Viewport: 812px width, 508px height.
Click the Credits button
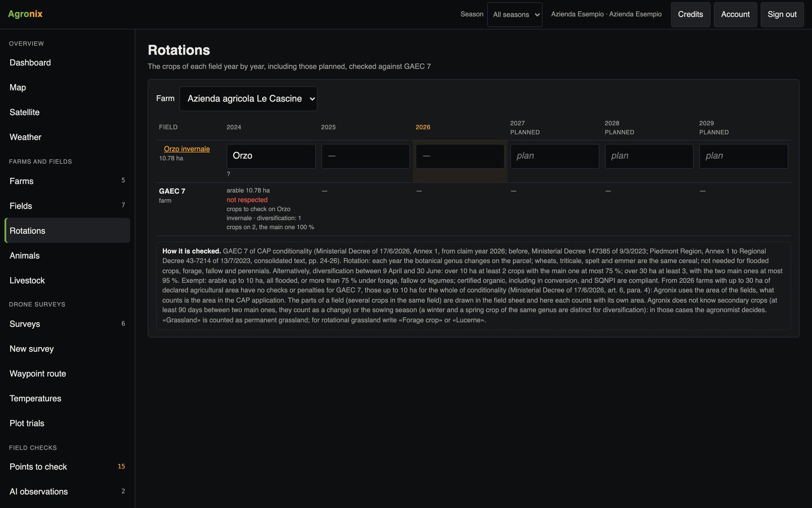coord(690,14)
